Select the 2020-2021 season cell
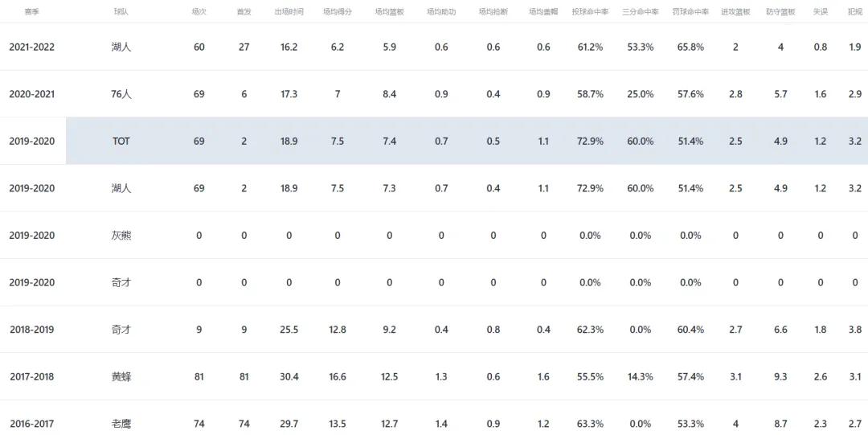Image resolution: width=868 pixels, height=435 pixels. click(x=31, y=94)
